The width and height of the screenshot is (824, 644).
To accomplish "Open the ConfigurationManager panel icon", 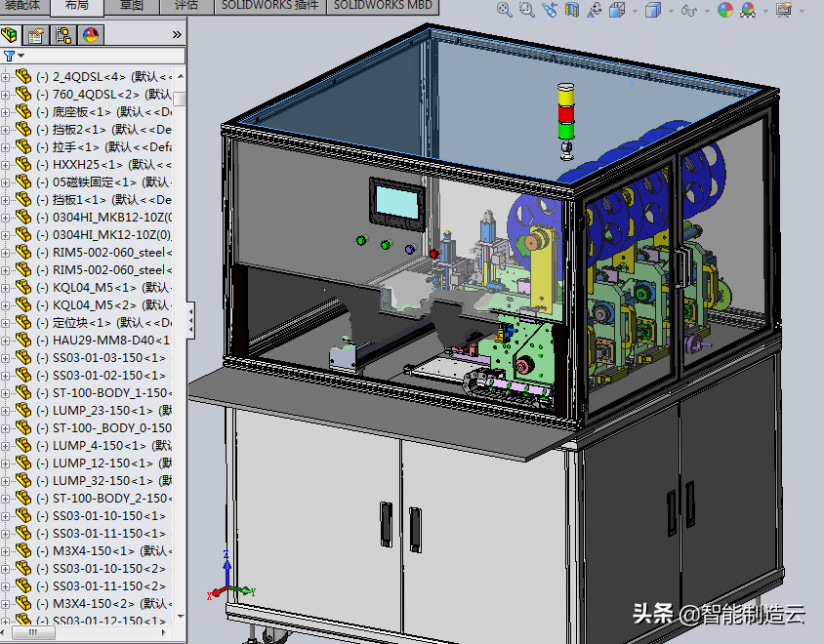I will tap(63, 35).
